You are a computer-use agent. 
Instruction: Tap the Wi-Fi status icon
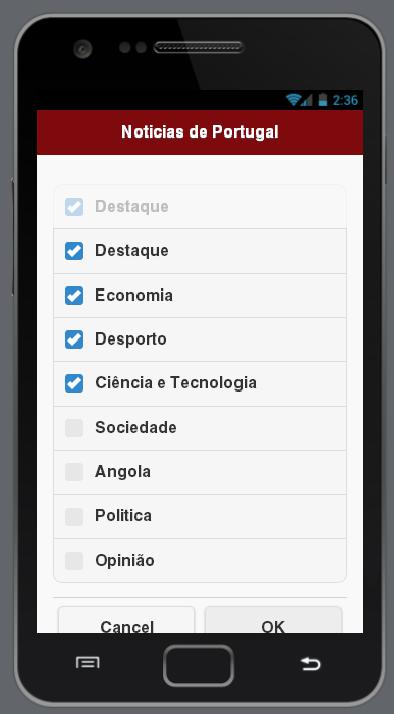click(x=293, y=99)
